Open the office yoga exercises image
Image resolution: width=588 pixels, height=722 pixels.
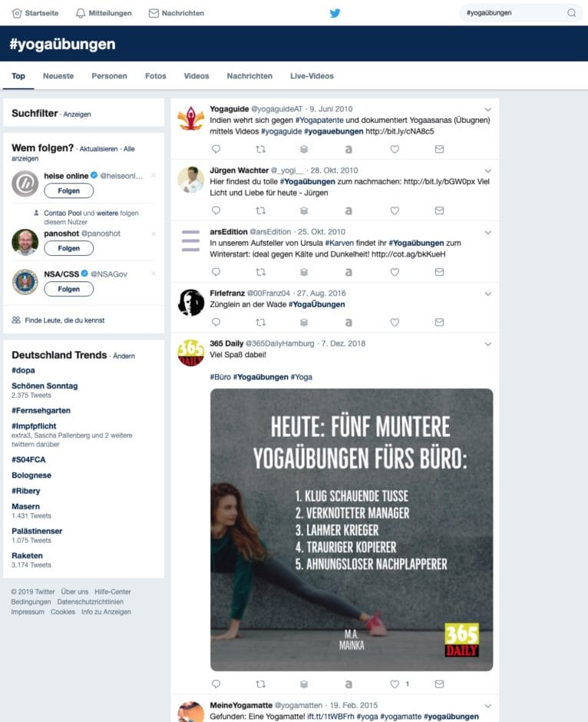coord(352,529)
